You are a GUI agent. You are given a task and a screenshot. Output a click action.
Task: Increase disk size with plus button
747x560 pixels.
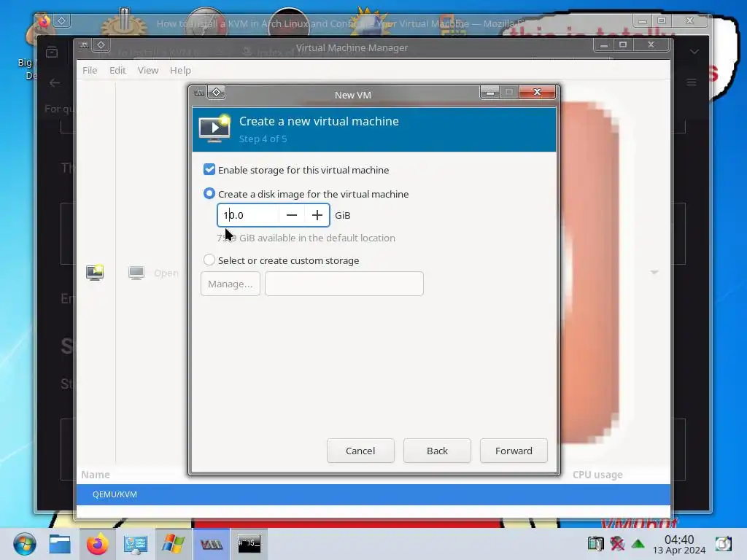pyautogui.click(x=317, y=215)
